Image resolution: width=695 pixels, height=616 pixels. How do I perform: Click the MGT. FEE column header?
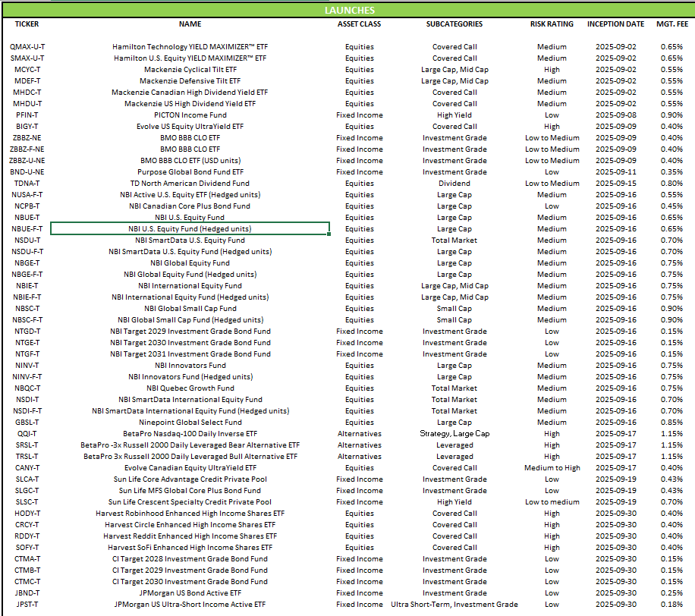pos(671,24)
